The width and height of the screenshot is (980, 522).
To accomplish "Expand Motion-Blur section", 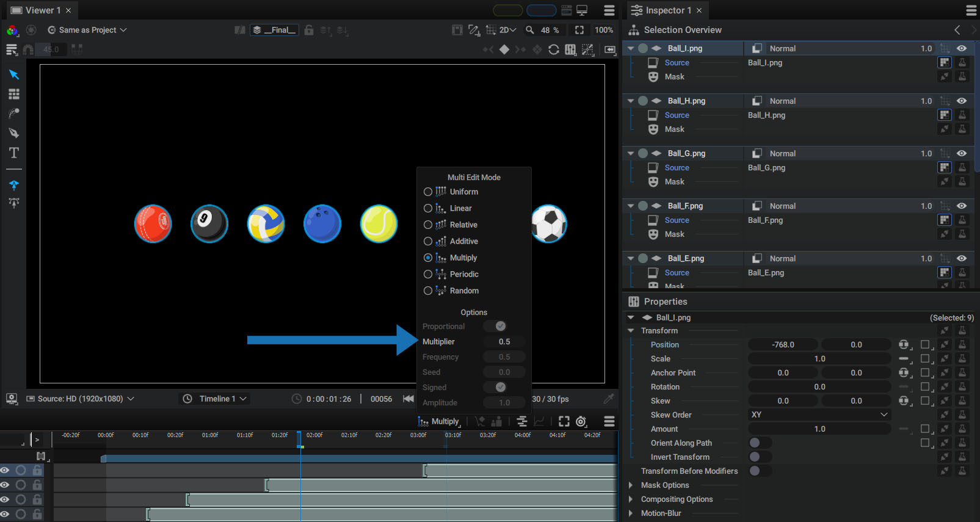I will point(631,513).
